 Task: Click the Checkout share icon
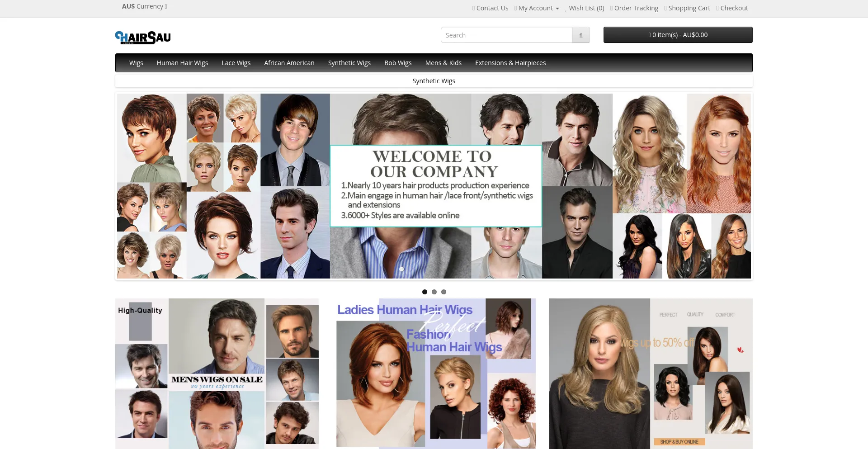(718, 8)
